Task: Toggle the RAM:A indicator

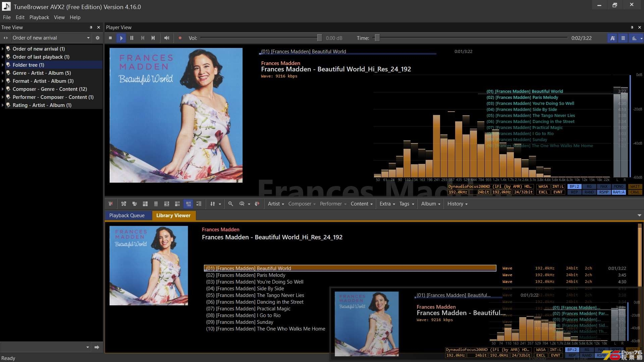Action: 619,192
